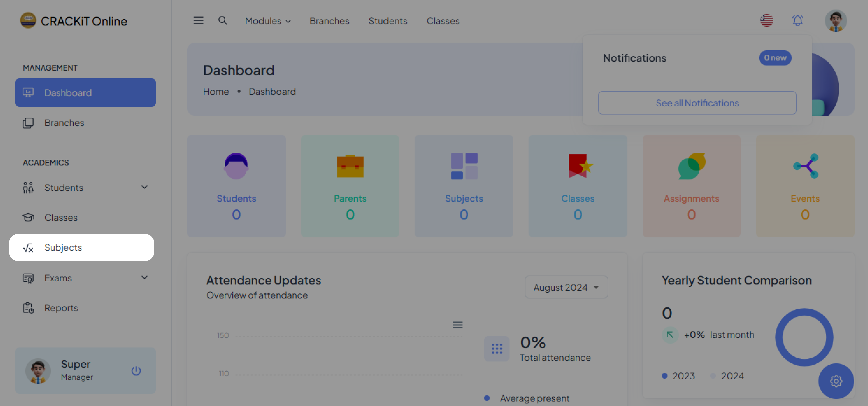
Task: Follow the Home breadcrumb link
Action: [216, 92]
